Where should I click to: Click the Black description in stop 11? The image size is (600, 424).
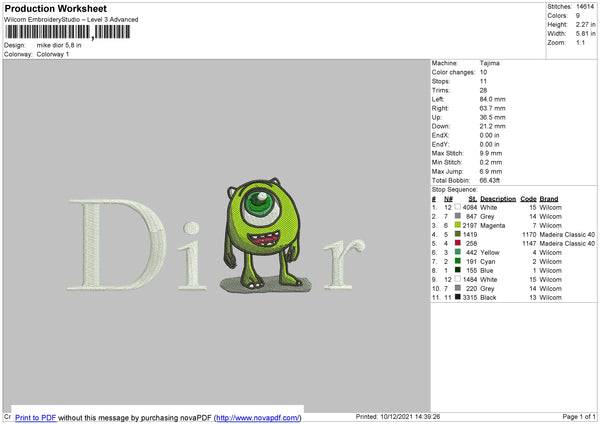[488, 297]
